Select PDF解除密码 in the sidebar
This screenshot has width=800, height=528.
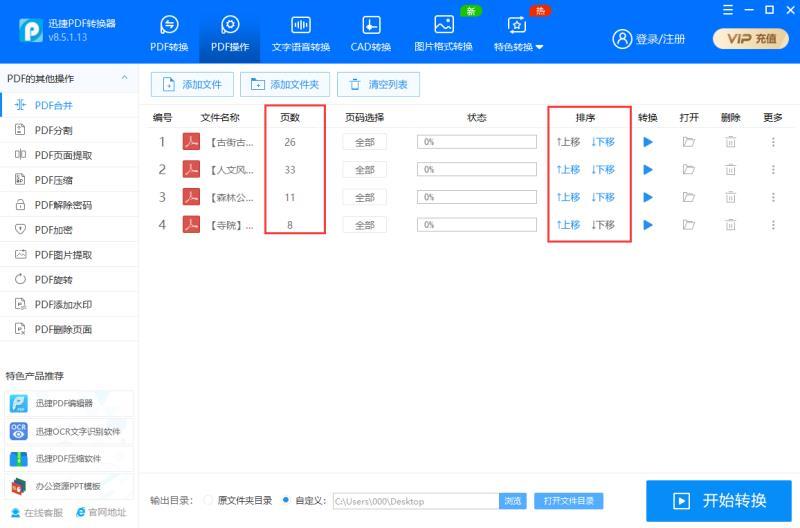pos(69,205)
